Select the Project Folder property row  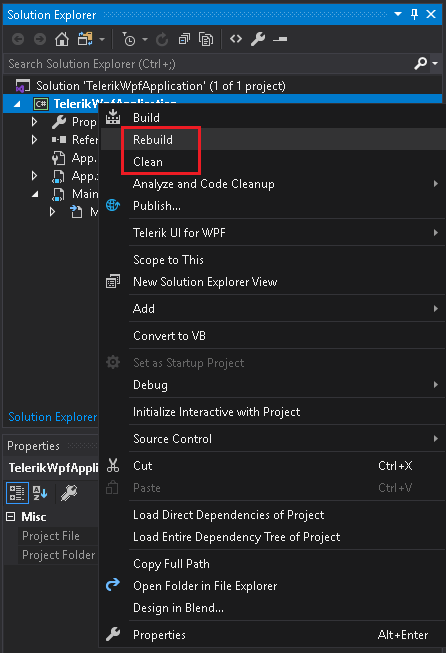(x=58, y=555)
